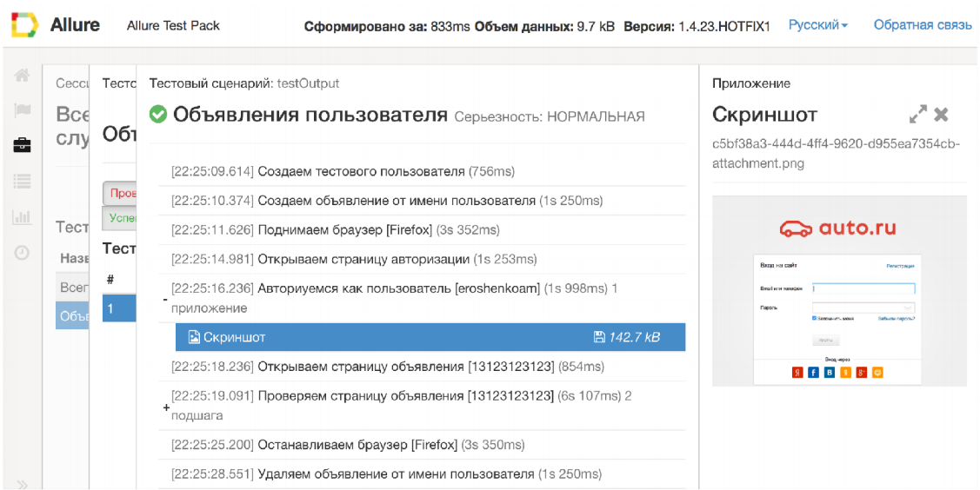The image size is (980, 490).
Task: Collapse the Авторизуемся как пользователь step
Action: click(x=165, y=299)
